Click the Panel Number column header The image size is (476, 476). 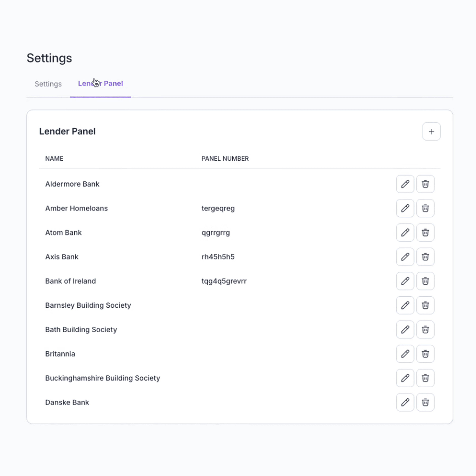pyautogui.click(x=225, y=158)
